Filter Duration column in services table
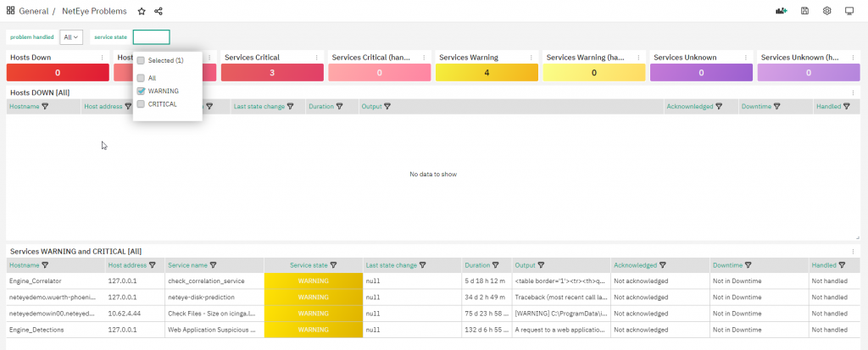 point(495,265)
